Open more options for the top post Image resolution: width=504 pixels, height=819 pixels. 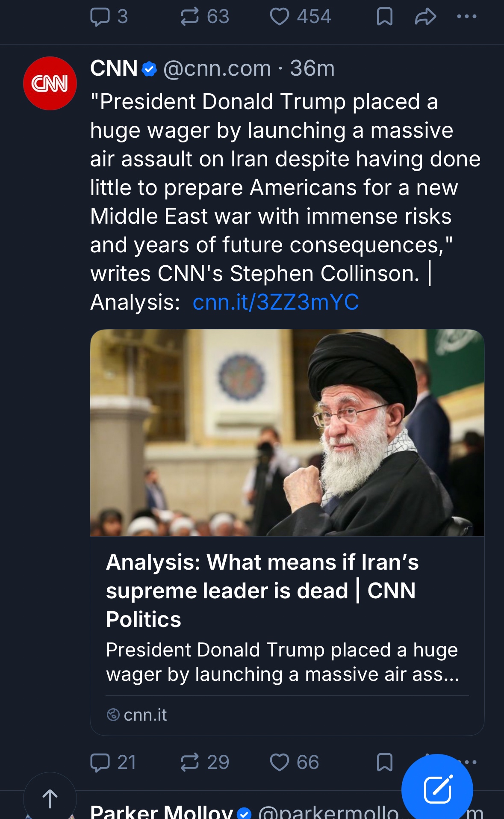tap(466, 17)
